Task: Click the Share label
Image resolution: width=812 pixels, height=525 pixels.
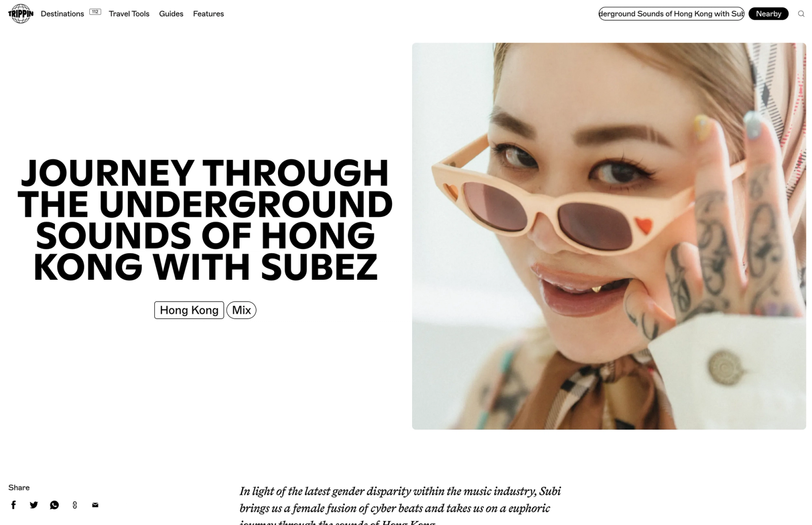Action: (19, 487)
